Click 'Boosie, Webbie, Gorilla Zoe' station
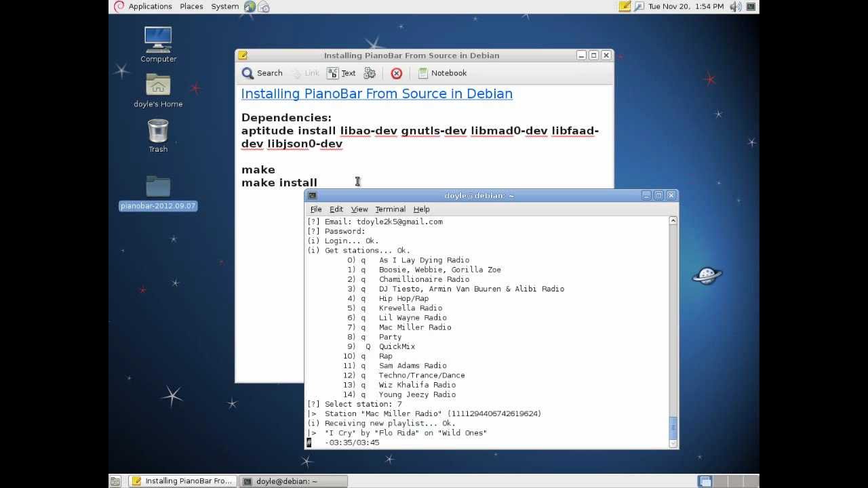The width and height of the screenshot is (868, 488). click(x=440, y=270)
